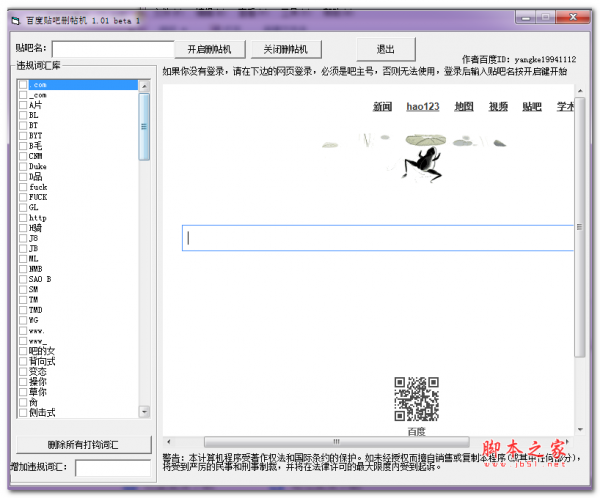Click the 百度 label under QR code
This screenshot has width=600, height=498.
coord(416,431)
